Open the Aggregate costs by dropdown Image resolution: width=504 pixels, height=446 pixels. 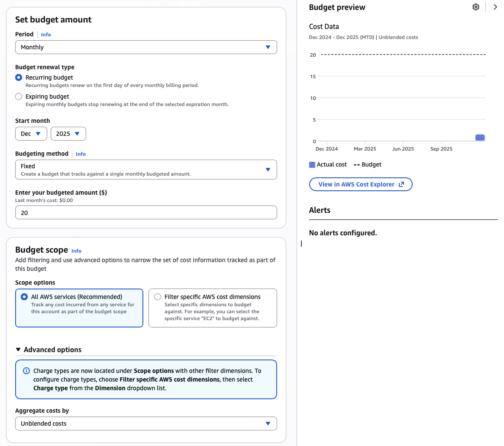pyautogui.click(x=146, y=424)
